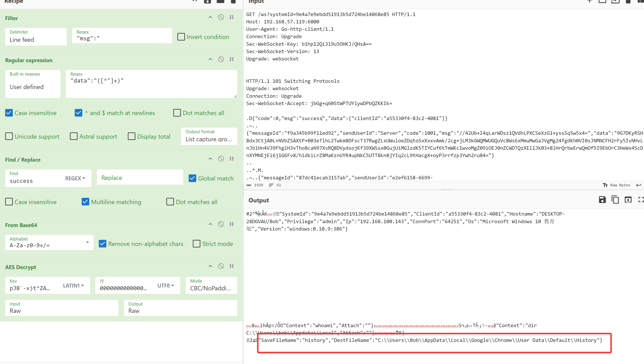Change AES Key format from LATIN1
644x364 pixels.
[73, 286]
